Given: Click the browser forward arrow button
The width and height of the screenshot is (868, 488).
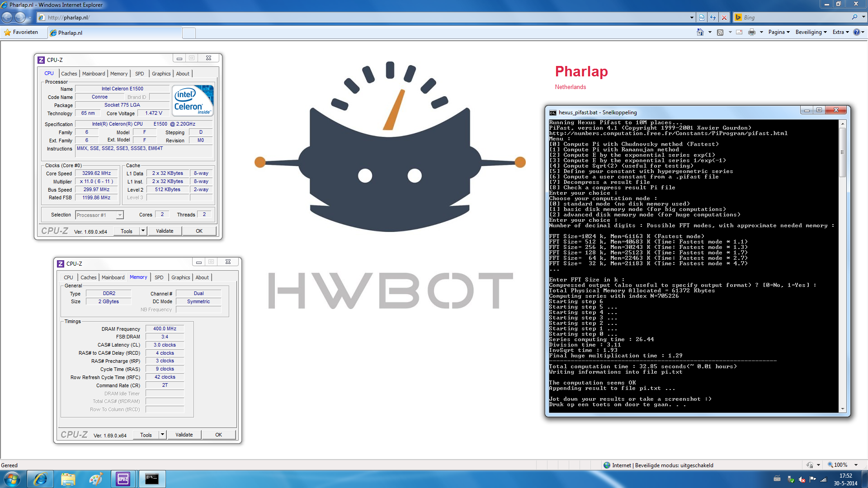Looking at the screenshot, I should (x=20, y=17).
